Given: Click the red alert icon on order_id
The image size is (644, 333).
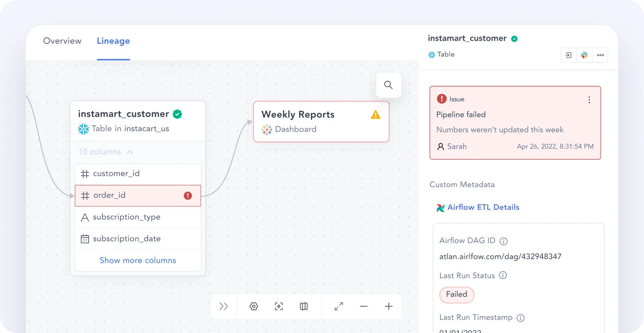Looking at the screenshot, I should [x=188, y=196].
